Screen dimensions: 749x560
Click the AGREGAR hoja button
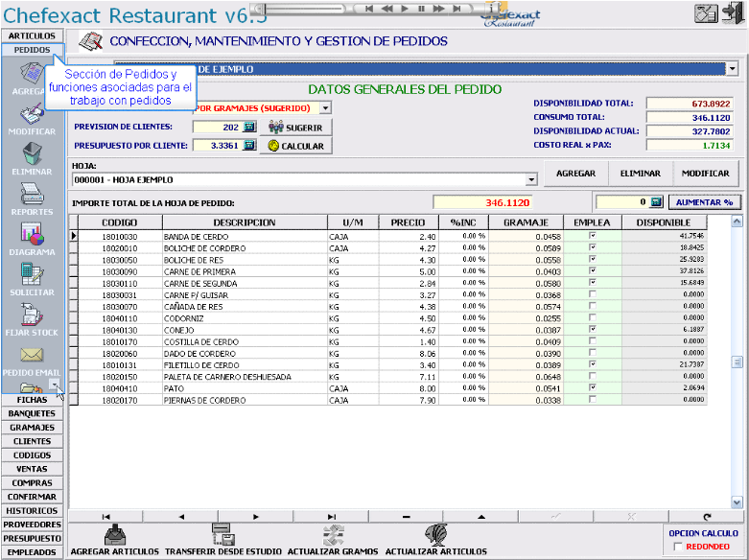click(x=575, y=174)
